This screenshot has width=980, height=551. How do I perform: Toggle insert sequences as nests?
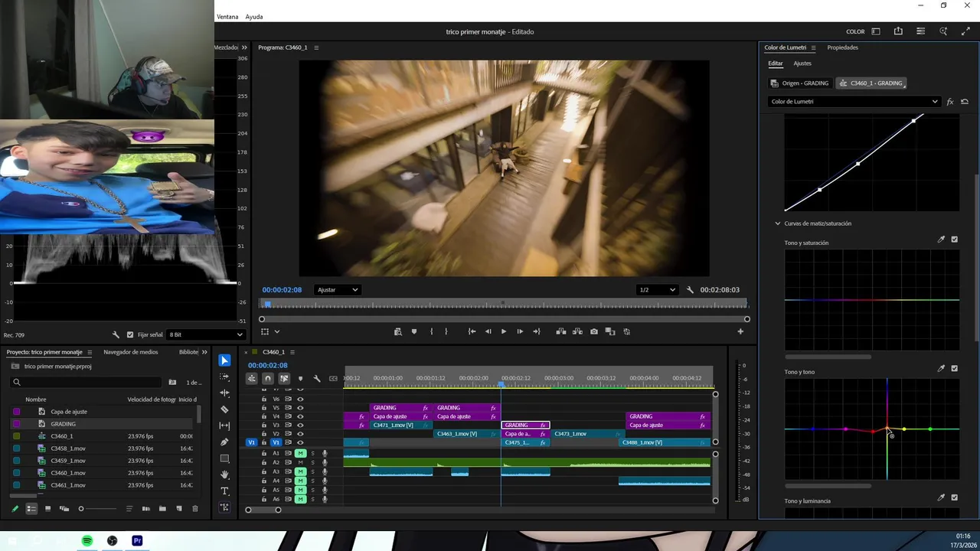(x=251, y=379)
